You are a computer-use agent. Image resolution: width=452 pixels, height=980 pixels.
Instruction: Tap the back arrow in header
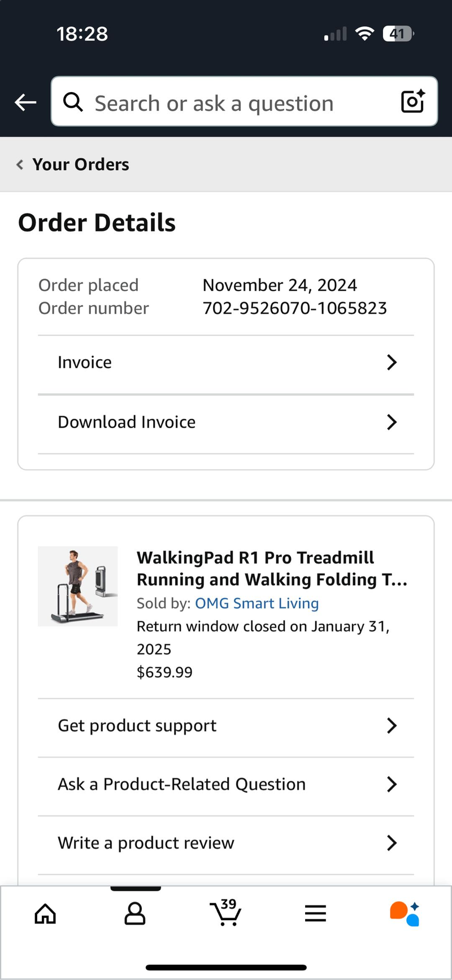(25, 102)
